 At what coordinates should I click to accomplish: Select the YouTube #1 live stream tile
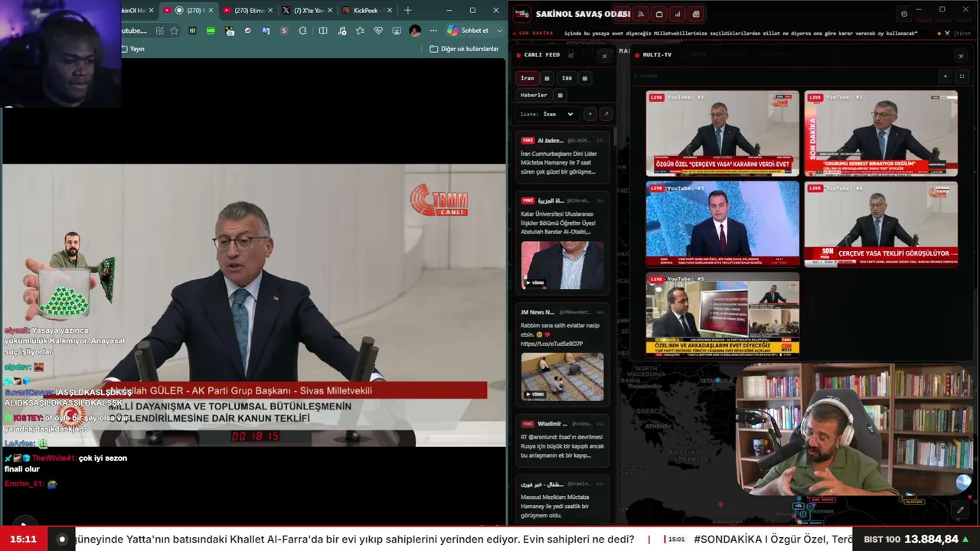point(722,134)
